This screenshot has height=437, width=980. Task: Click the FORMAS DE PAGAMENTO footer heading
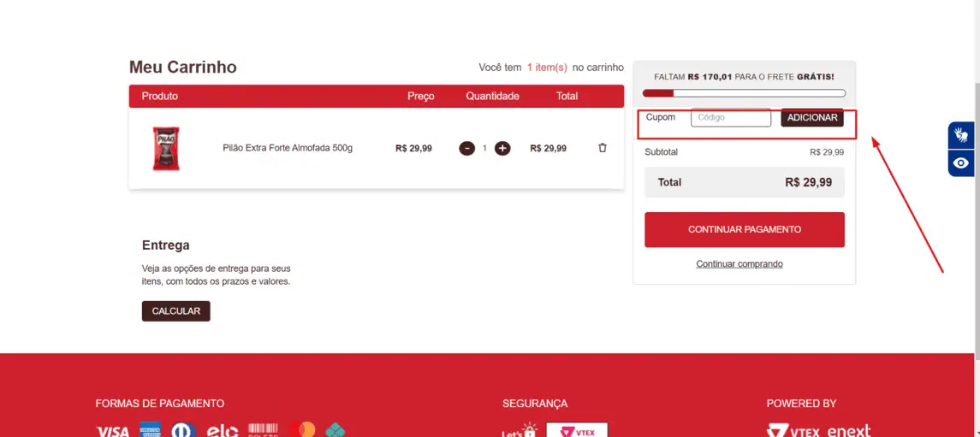tap(160, 404)
